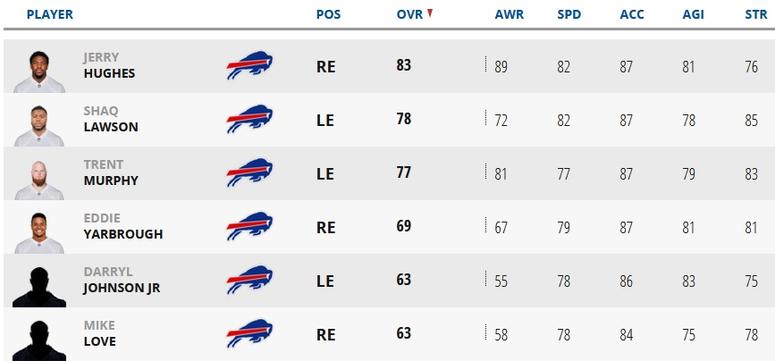Toggle the OVR sort arrow indicator
The image size is (775, 361).
(430, 13)
